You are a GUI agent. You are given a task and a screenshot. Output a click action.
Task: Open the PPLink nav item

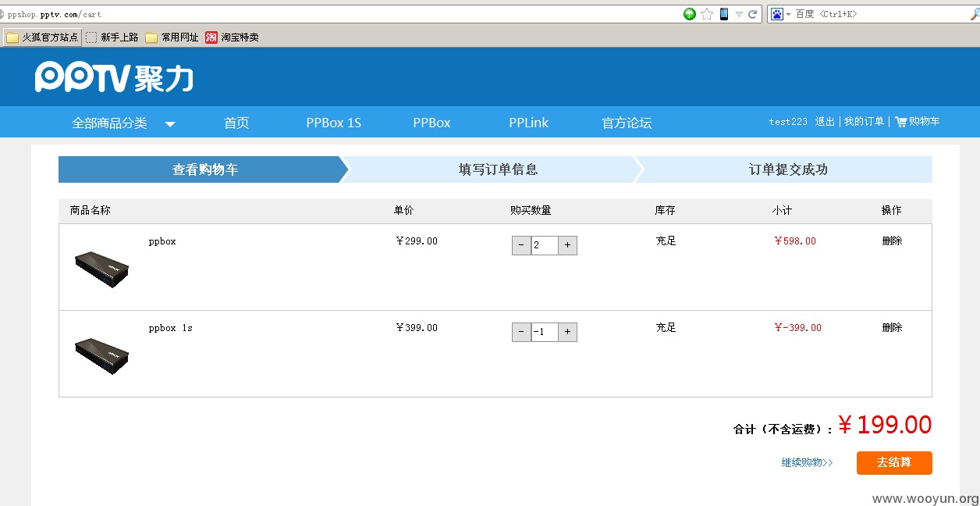tap(528, 123)
